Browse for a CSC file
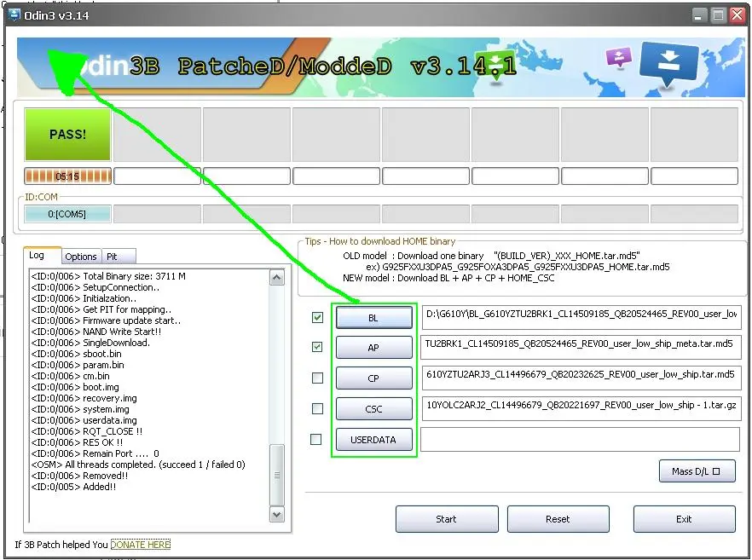Screen dimensions: 752x560 (x=373, y=409)
